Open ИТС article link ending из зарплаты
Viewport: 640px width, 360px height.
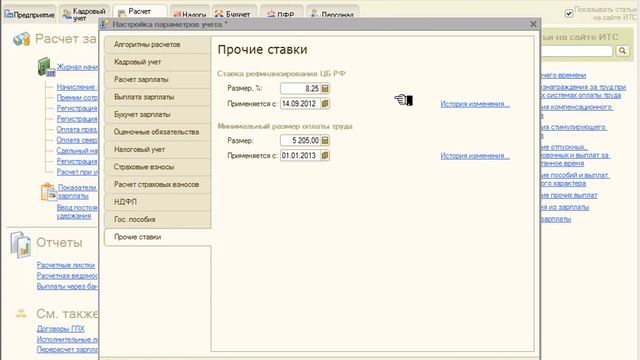(564, 207)
